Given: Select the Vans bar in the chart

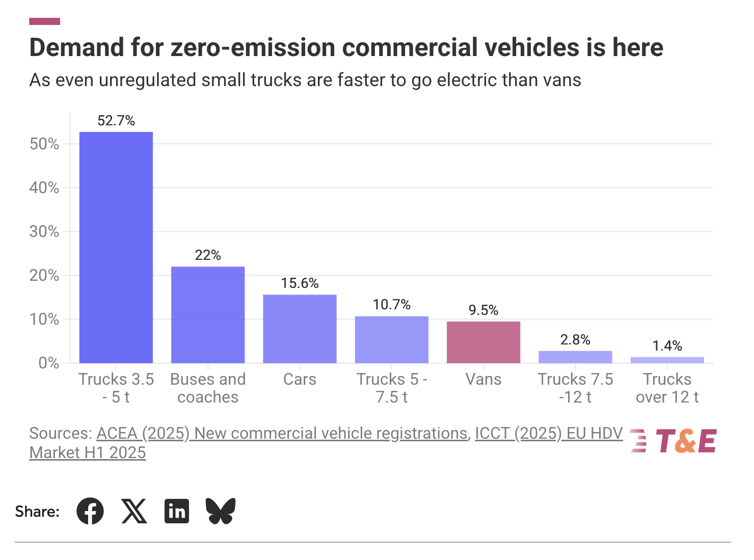Looking at the screenshot, I should click(x=483, y=341).
